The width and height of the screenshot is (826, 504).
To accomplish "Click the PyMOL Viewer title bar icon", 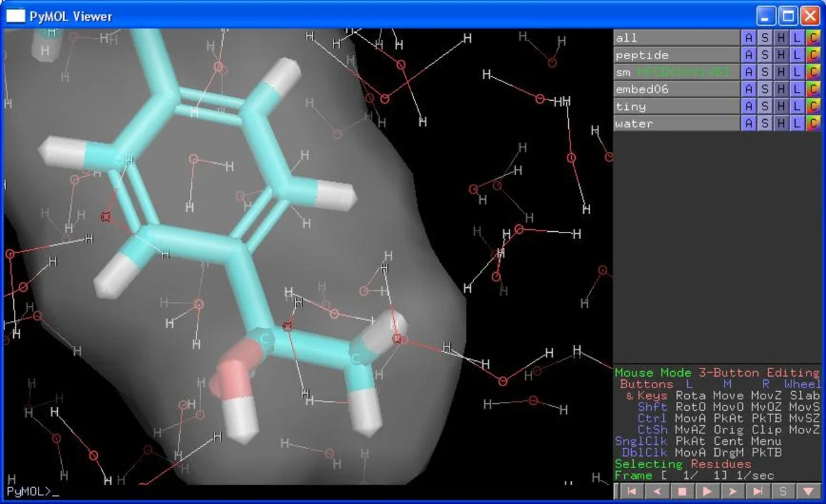I will point(16,16).
